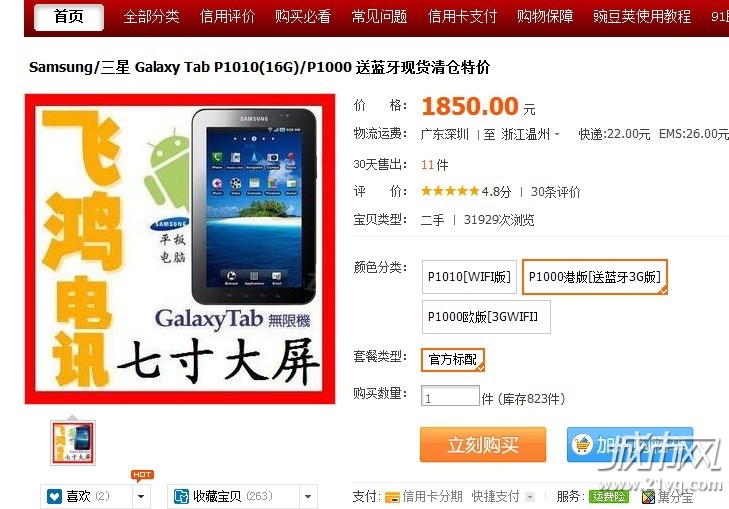Click the 立刻购买 buy now button
The image size is (729, 509).
pyautogui.click(x=483, y=444)
